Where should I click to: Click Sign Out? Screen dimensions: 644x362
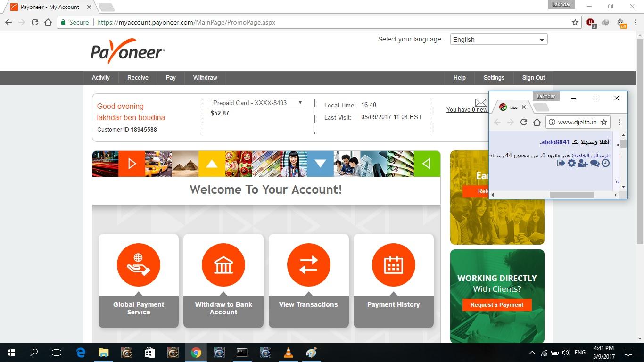pos(534,78)
